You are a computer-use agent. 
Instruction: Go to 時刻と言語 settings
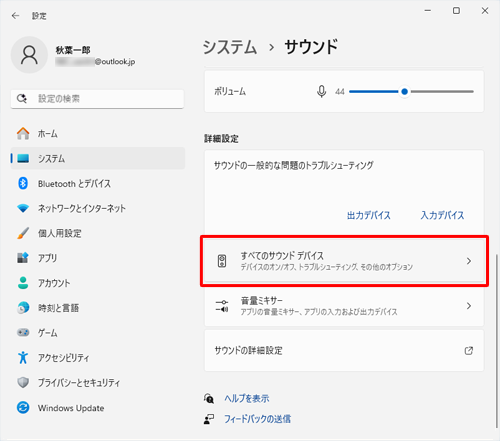coord(98,308)
